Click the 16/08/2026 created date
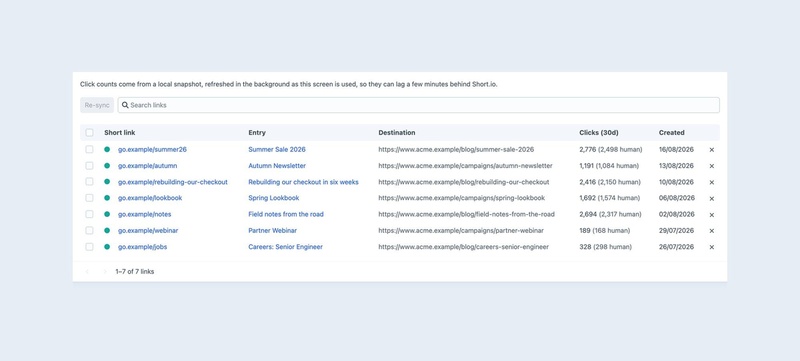Screen dimensions: 800x361 (677, 149)
